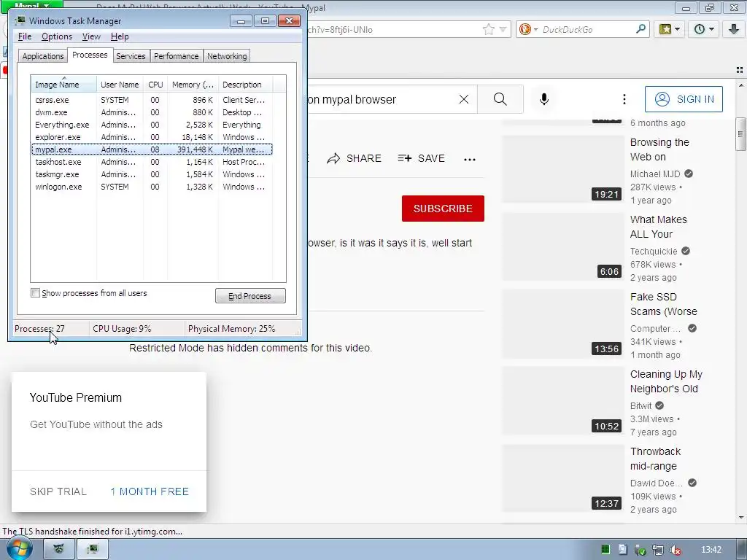Click the Windows Start orb
This screenshot has width=747, height=560.
click(x=20, y=549)
